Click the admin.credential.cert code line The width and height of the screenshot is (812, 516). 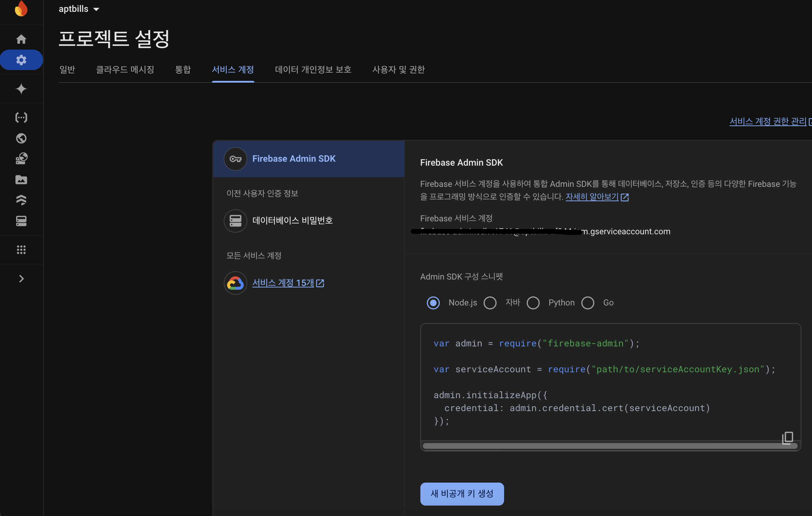tap(577, 408)
